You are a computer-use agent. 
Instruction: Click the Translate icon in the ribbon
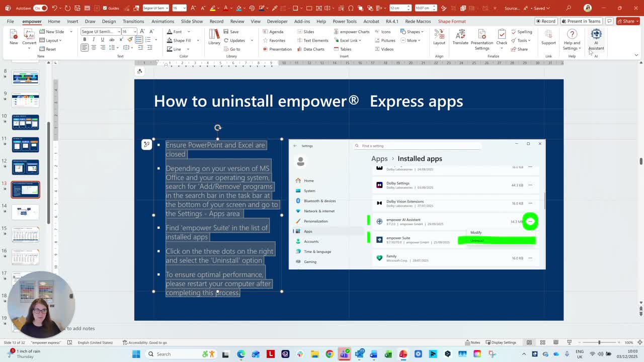point(460,37)
